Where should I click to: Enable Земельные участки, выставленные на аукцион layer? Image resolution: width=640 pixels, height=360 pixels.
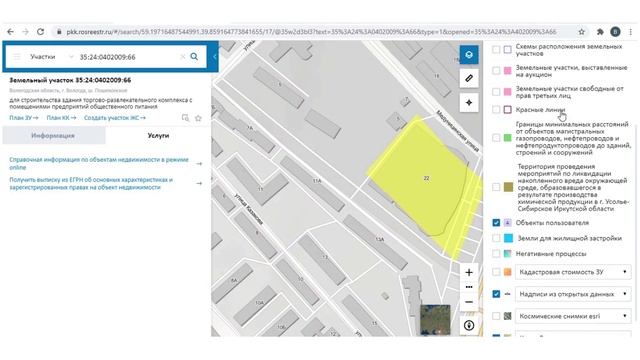(x=496, y=71)
